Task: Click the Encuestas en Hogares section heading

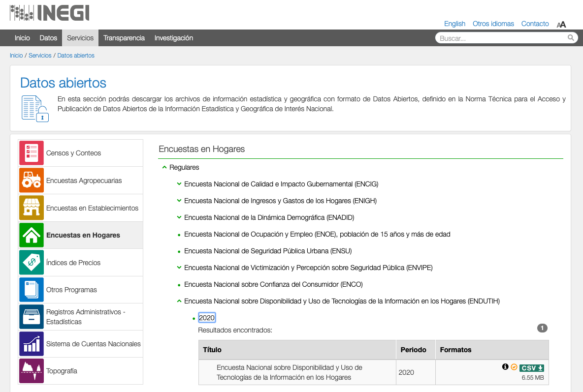Action: (201, 149)
